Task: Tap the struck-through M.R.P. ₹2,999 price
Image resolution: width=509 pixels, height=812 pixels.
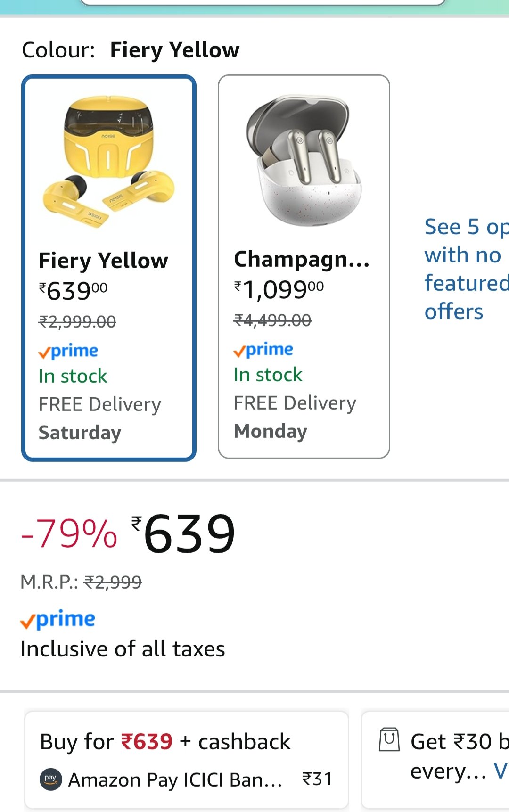Action: 113,582
